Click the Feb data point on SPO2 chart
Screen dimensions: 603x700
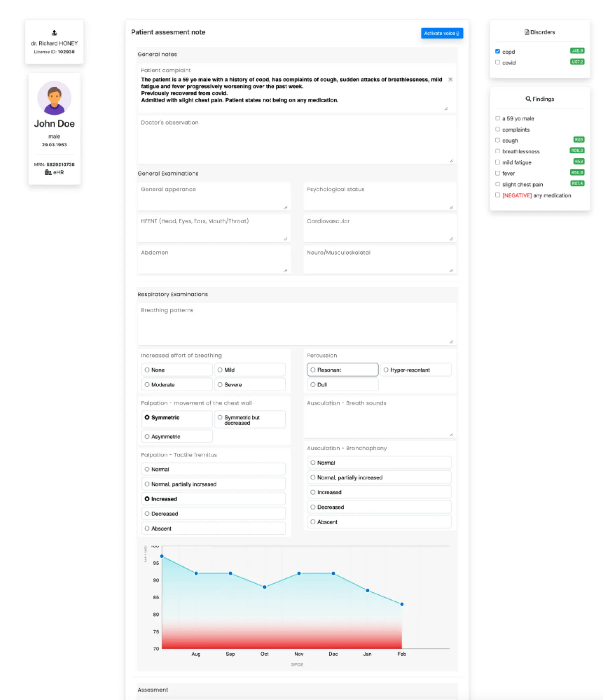tap(402, 604)
